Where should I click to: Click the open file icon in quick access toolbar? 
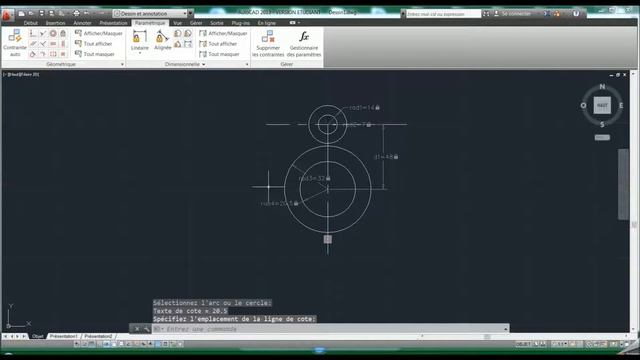(31, 13)
